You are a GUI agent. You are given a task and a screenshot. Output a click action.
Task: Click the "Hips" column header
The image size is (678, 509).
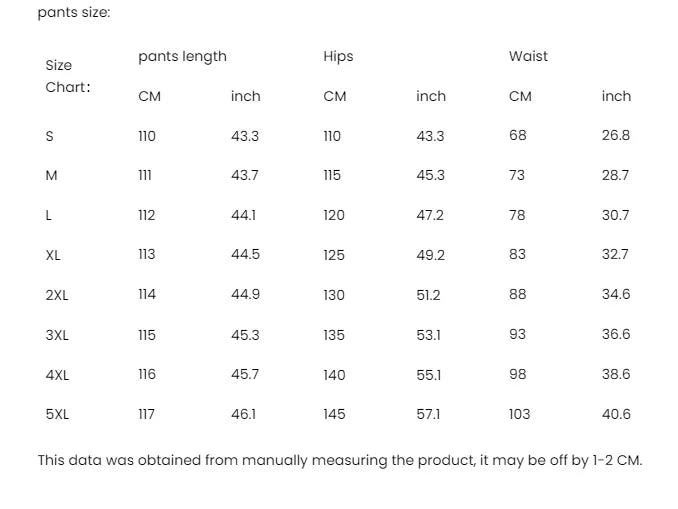pos(338,57)
